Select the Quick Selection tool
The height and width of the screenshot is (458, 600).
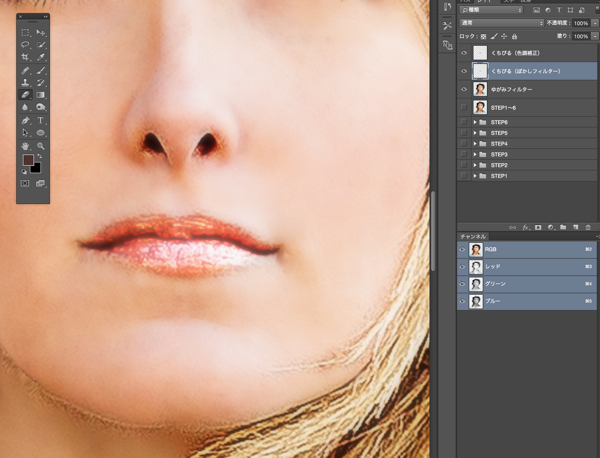[41, 45]
